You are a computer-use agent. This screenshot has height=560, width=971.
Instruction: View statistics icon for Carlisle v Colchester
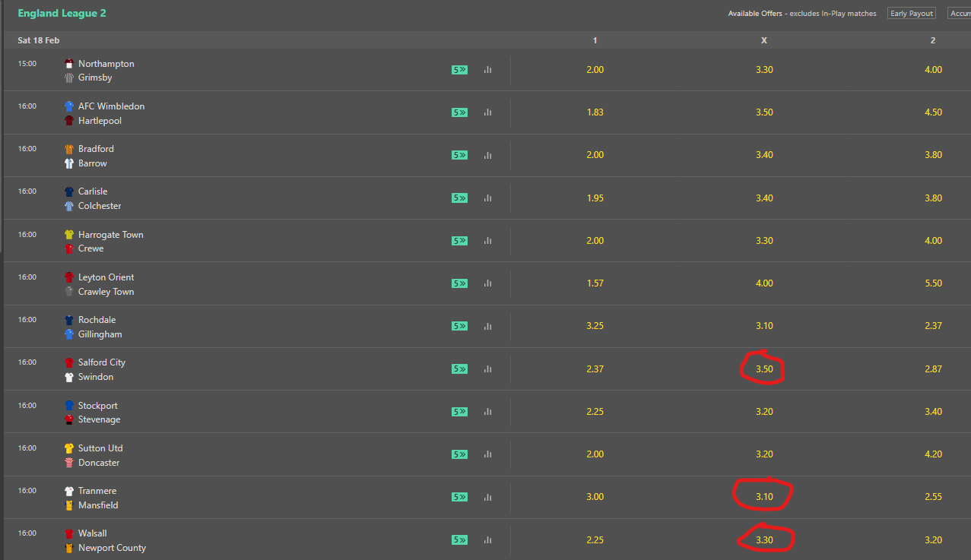click(487, 198)
